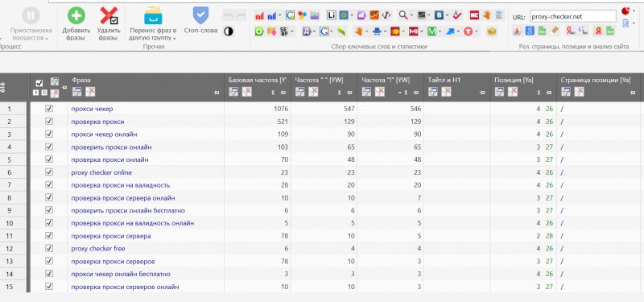Toggle checkbox for "проверить прокси онлайн" row 4

(x=49, y=147)
